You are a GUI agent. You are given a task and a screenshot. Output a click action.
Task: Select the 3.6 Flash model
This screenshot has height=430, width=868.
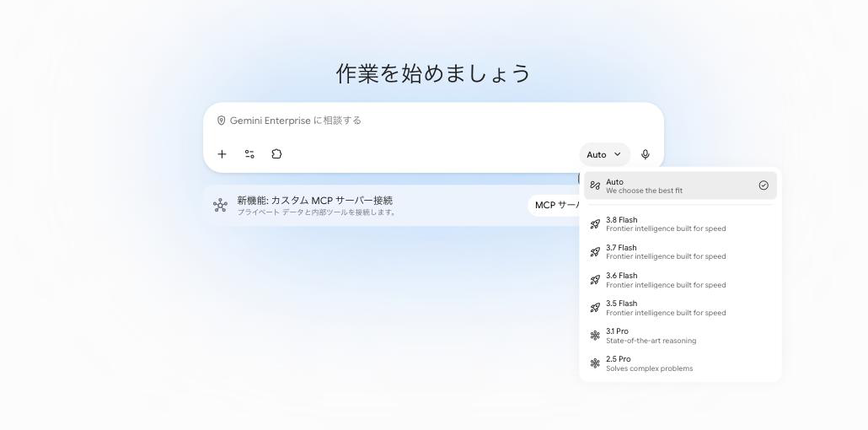[680, 280]
